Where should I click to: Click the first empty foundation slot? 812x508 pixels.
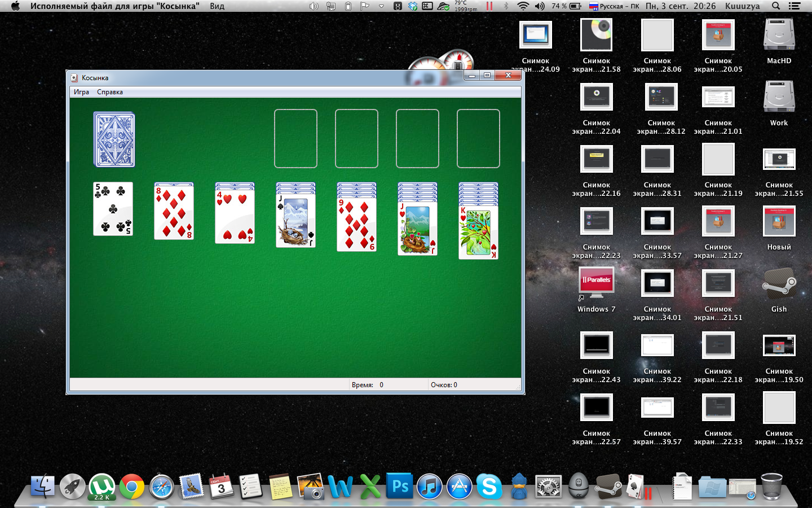(295, 139)
